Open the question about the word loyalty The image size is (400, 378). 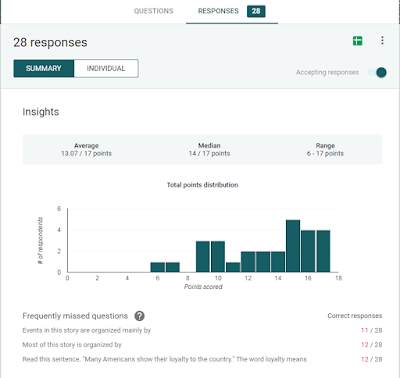coord(164,359)
